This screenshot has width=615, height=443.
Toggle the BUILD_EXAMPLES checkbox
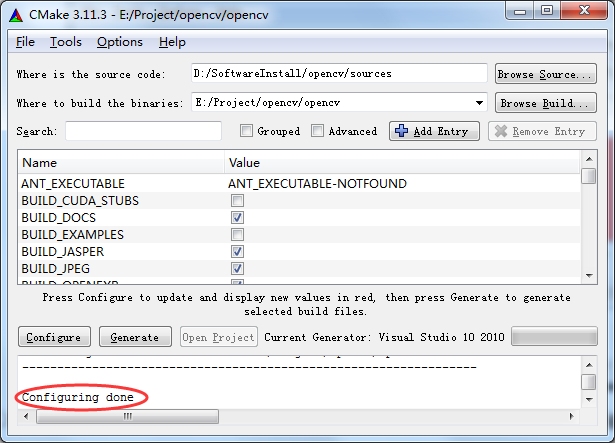(238, 235)
